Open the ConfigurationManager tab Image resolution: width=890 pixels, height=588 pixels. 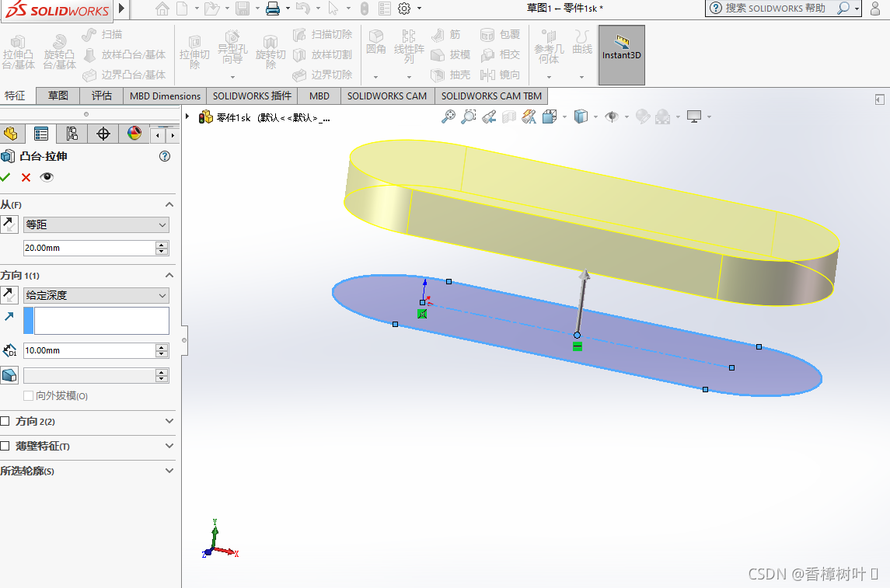[72, 134]
